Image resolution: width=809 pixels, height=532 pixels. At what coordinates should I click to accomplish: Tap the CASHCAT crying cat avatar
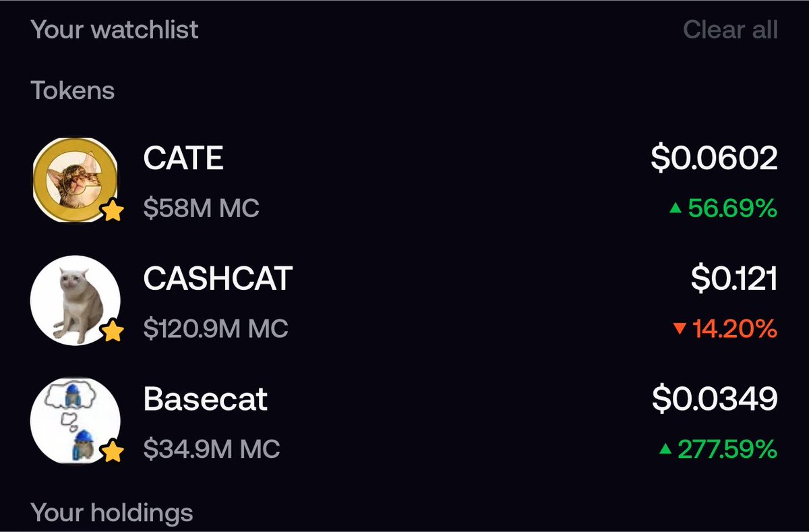[x=76, y=300]
